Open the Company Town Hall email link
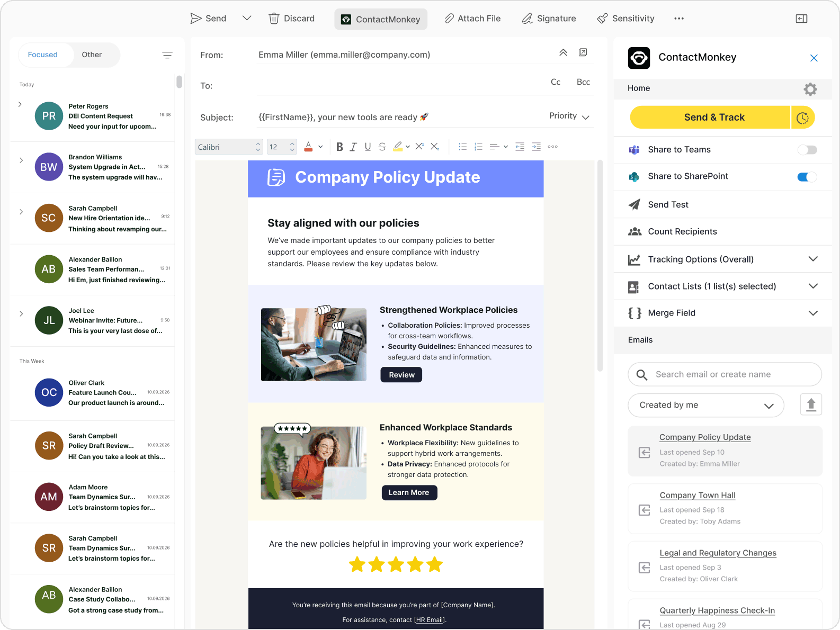840x630 pixels. (x=697, y=495)
